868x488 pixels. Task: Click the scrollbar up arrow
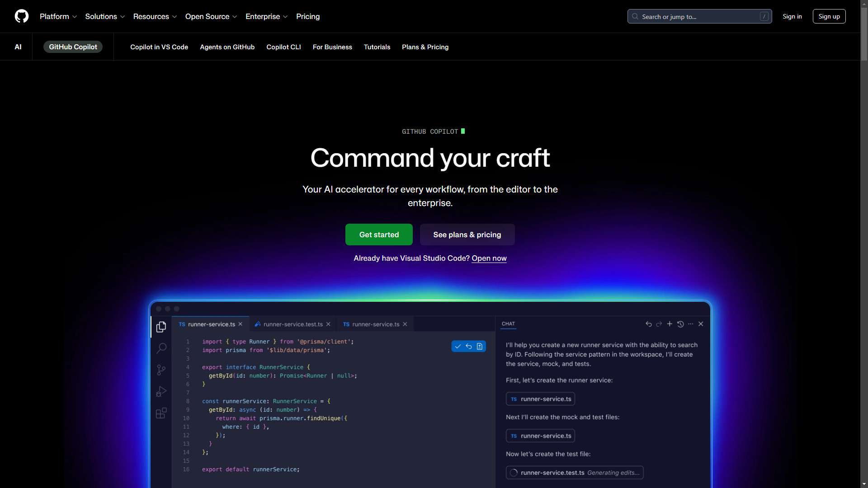(864, 3)
